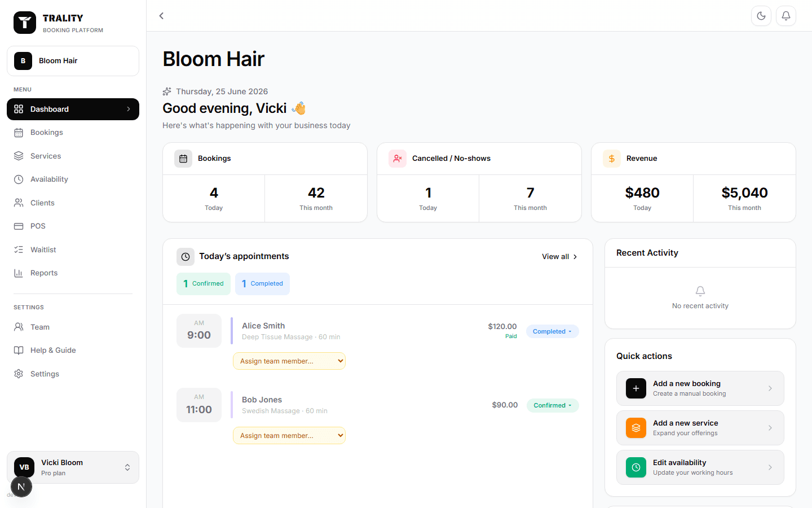Click the Reports chart icon in sidebar
The width and height of the screenshot is (812, 508).
click(x=19, y=273)
